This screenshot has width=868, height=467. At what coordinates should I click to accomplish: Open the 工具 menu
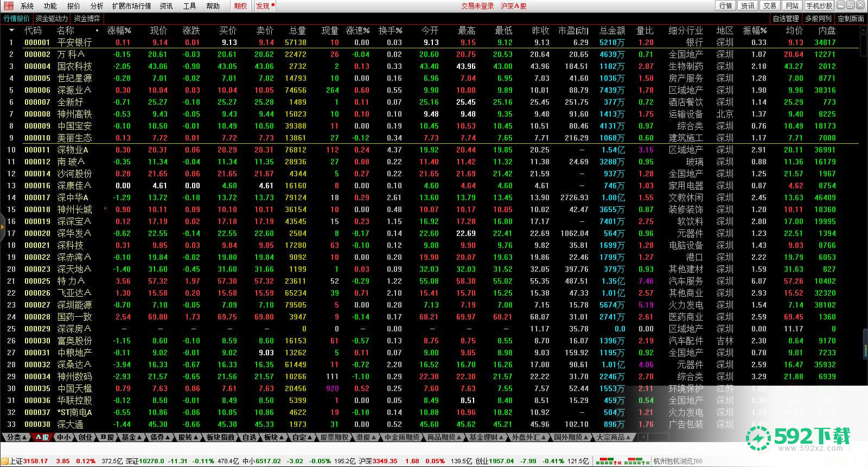[189, 6]
